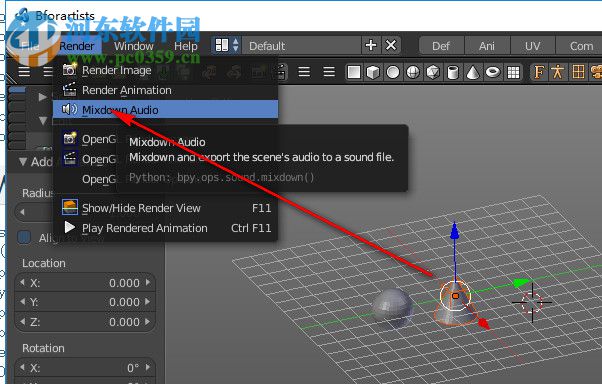
Task: Add a cylinder mesh primitive
Action: 453,72
